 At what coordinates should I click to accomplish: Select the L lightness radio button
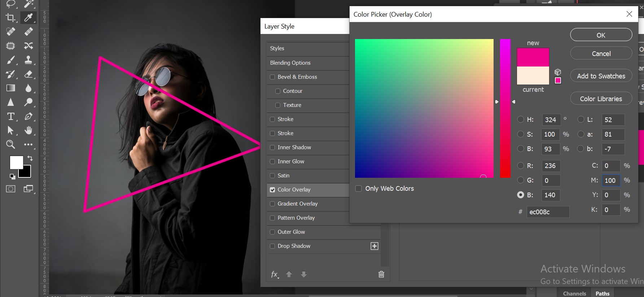point(581,119)
